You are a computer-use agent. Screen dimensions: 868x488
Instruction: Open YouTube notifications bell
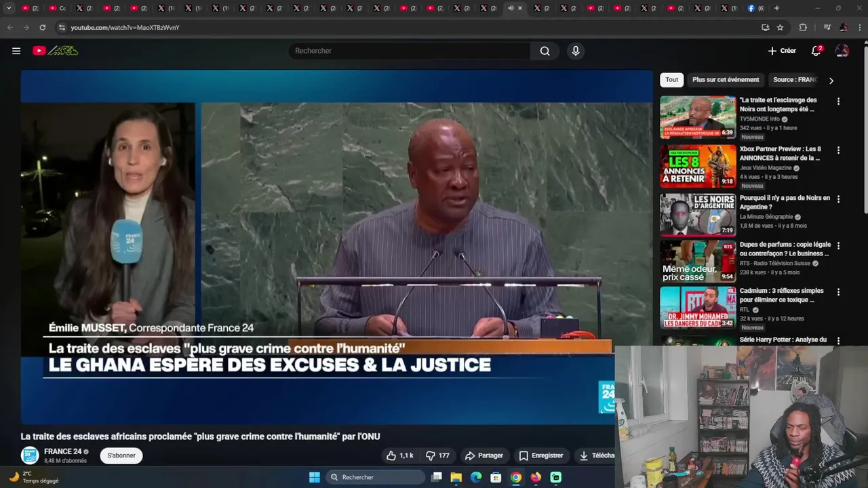[816, 51]
